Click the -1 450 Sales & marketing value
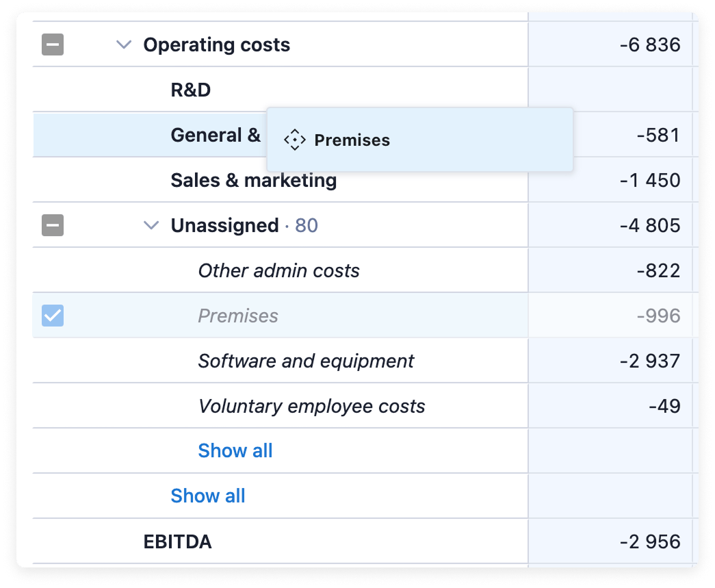715x588 pixels. 650,180
